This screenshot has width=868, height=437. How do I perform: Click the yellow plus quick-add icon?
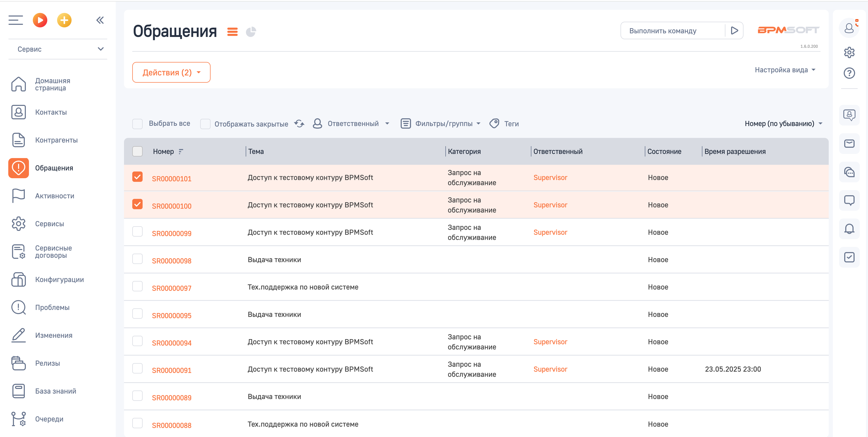(64, 20)
